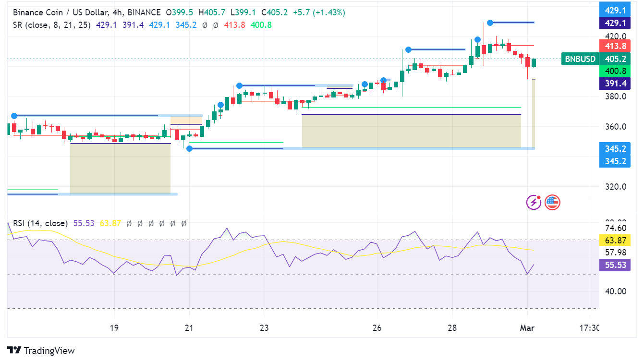This screenshot has height=363, width=644.
Task: Click the purple lightning bolt icon
Action: (x=534, y=202)
